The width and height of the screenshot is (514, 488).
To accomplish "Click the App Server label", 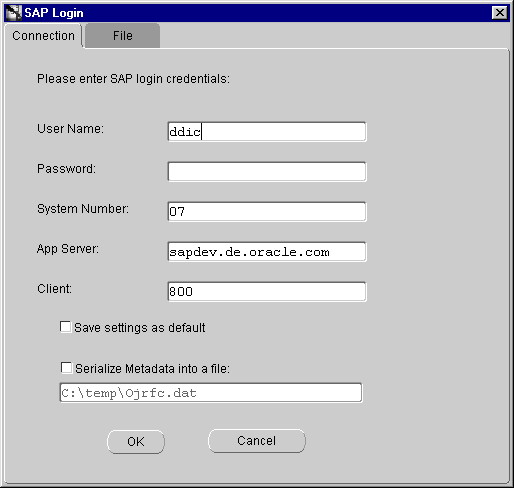I will [x=68, y=249].
